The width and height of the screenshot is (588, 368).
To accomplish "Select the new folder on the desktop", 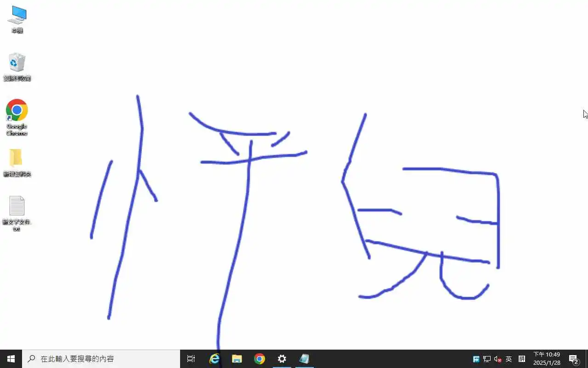I will [x=17, y=163].
